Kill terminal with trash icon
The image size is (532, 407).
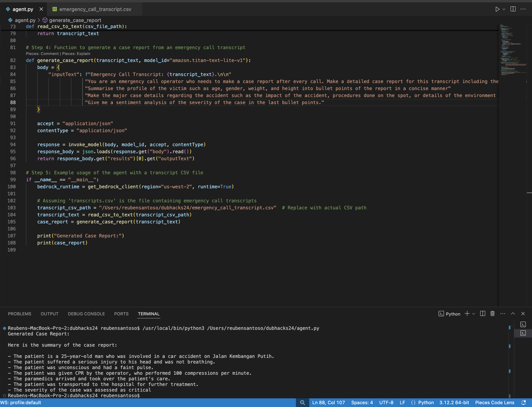click(492, 314)
